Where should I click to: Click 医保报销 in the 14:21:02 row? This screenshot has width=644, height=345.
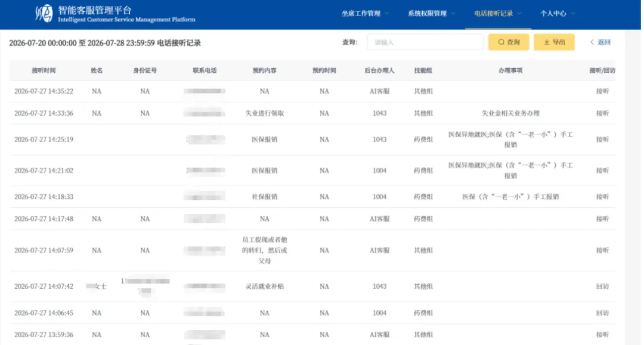(x=265, y=170)
